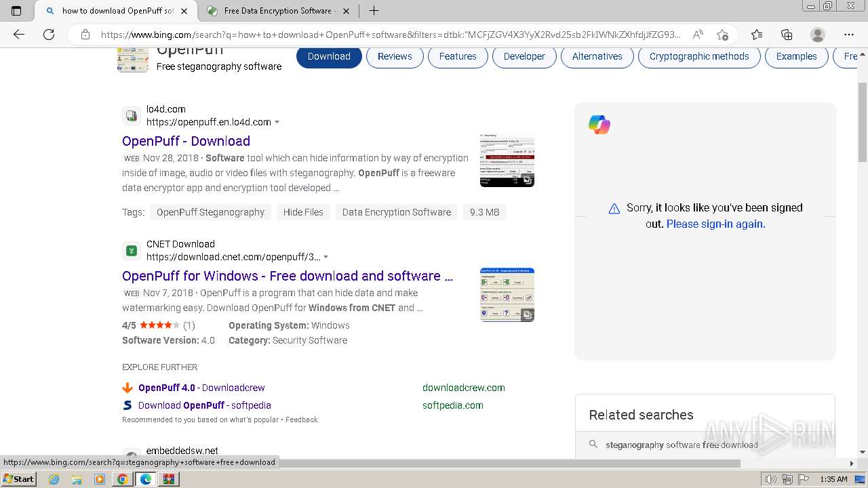Click the CNET Download site favicon

click(132, 251)
